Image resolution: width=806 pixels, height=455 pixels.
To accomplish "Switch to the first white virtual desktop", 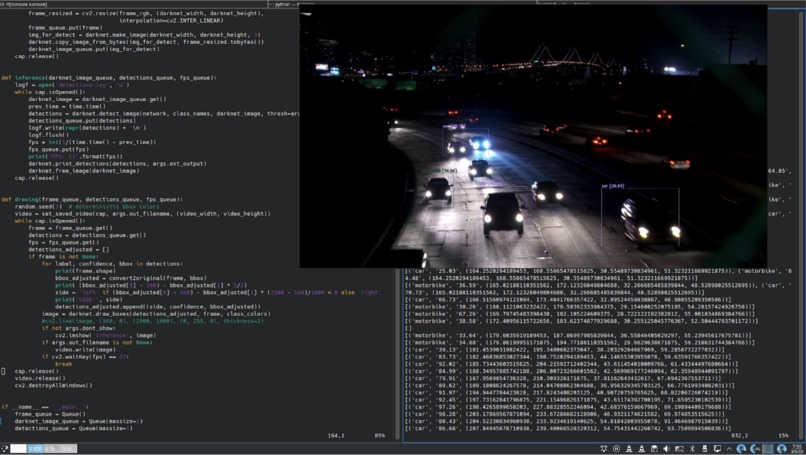I will point(19,448).
